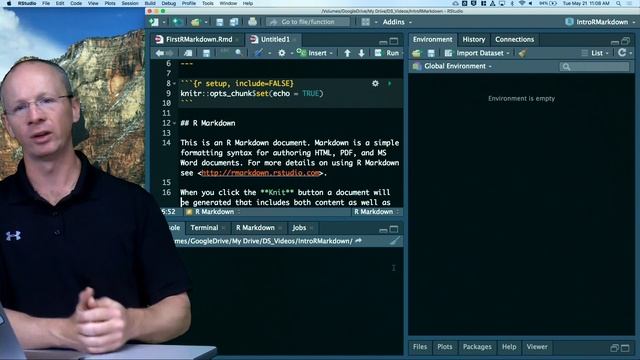
Task: Open the New File dropdown arrow
Action: coord(164,22)
